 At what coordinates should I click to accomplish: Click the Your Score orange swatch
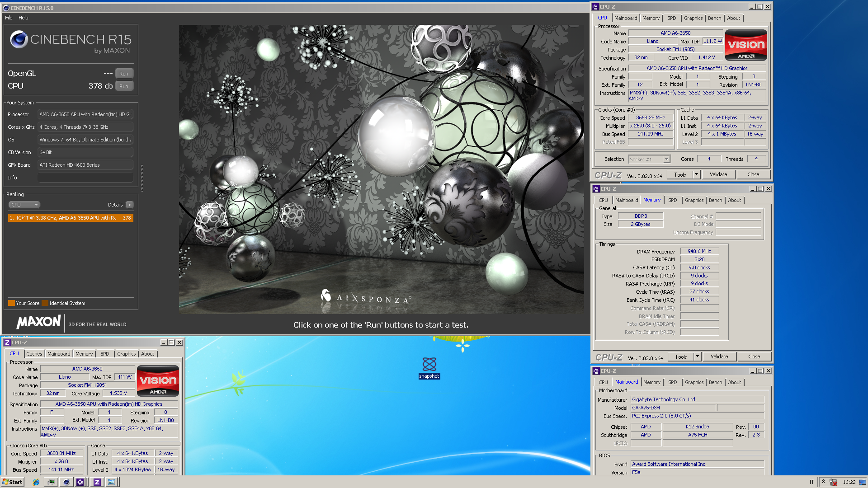tap(11, 303)
